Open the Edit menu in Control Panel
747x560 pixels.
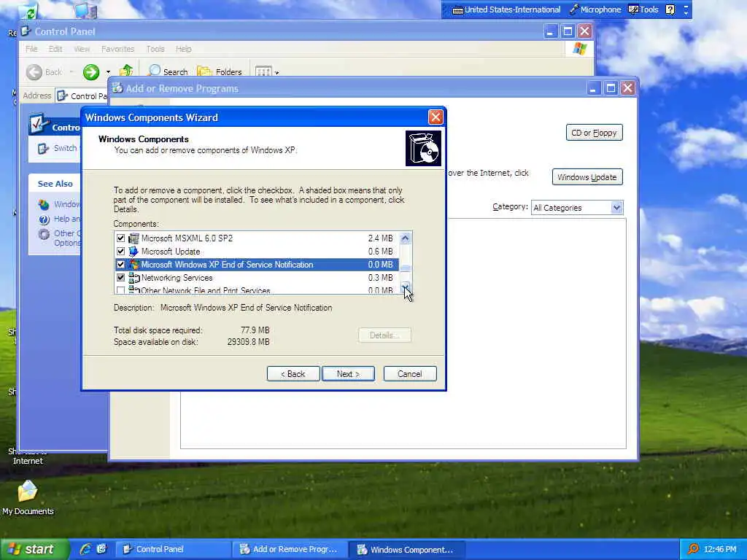coord(55,49)
